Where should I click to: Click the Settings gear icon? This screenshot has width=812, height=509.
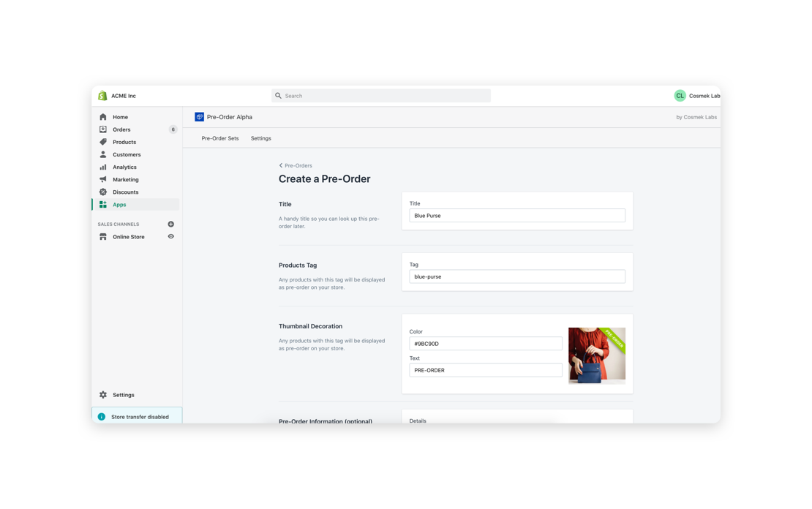tap(103, 395)
